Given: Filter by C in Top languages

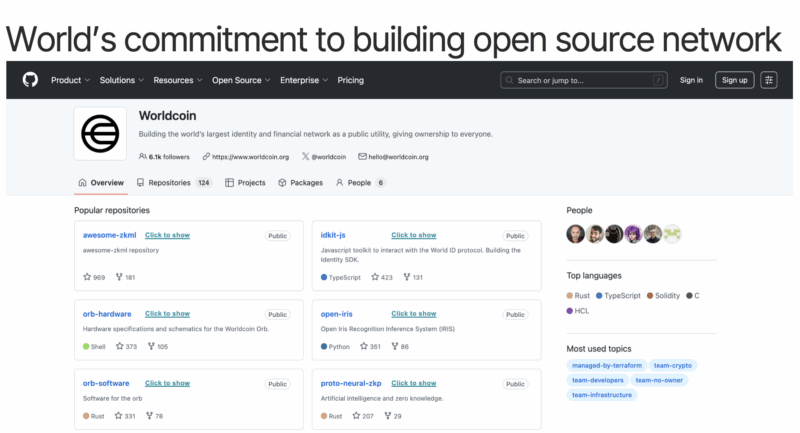Looking at the screenshot, I should [x=693, y=295].
